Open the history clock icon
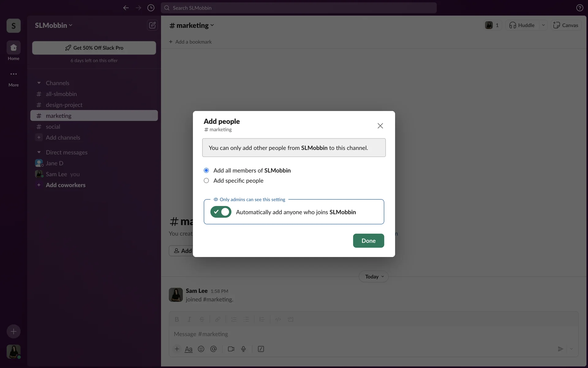 click(151, 8)
